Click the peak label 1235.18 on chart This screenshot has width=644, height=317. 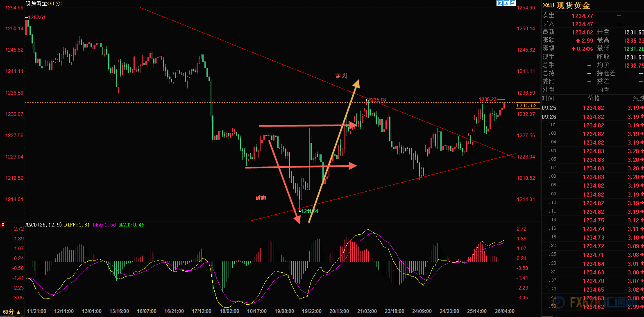pos(377,100)
